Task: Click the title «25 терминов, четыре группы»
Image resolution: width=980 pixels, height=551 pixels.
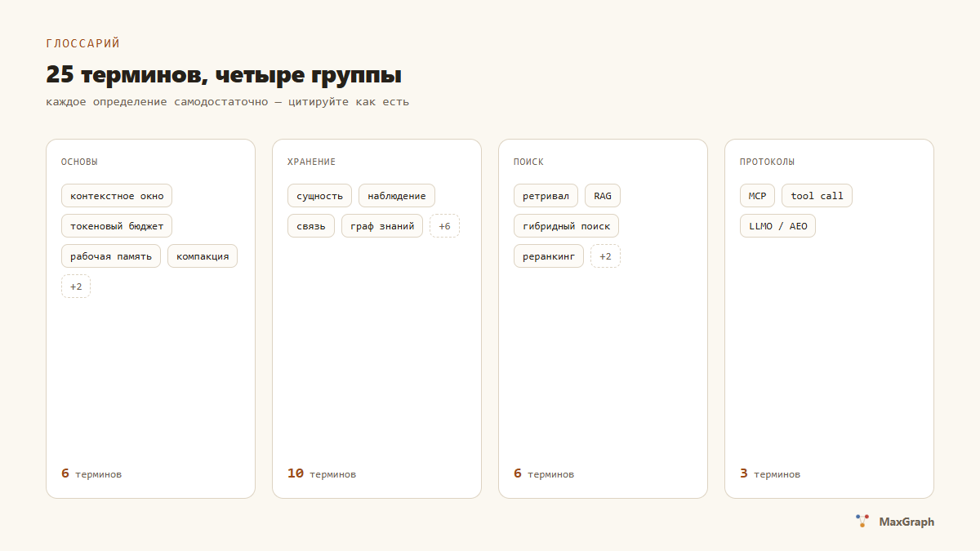Action: pos(224,75)
